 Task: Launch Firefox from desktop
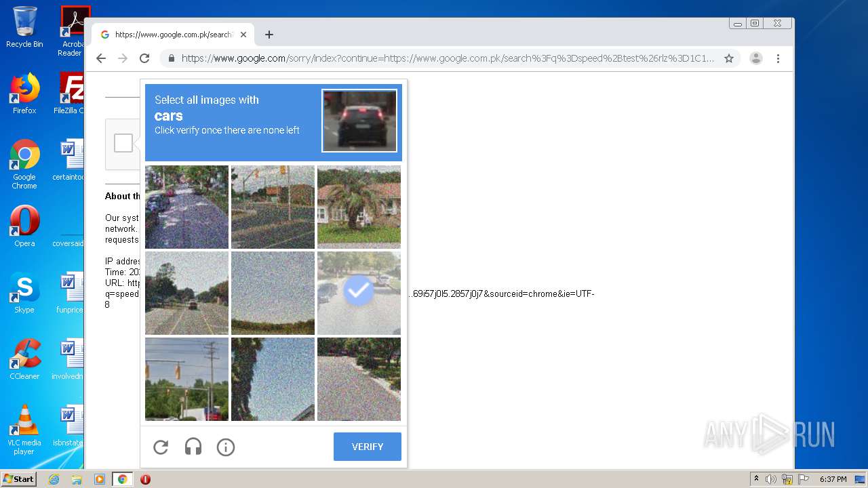pos(24,94)
